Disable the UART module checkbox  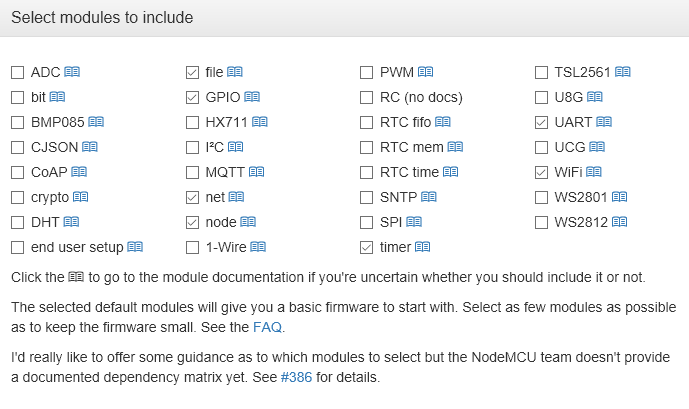coord(542,123)
